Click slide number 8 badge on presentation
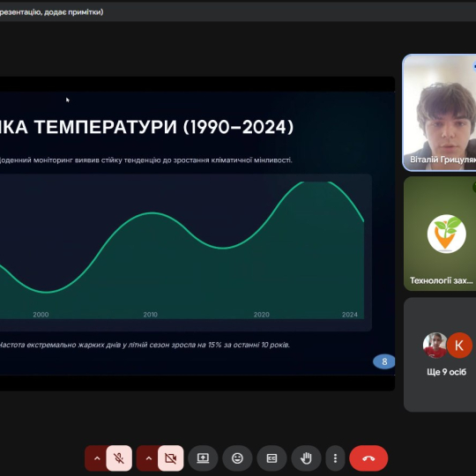Image resolution: width=476 pixels, height=476 pixels. [x=384, y=361]
